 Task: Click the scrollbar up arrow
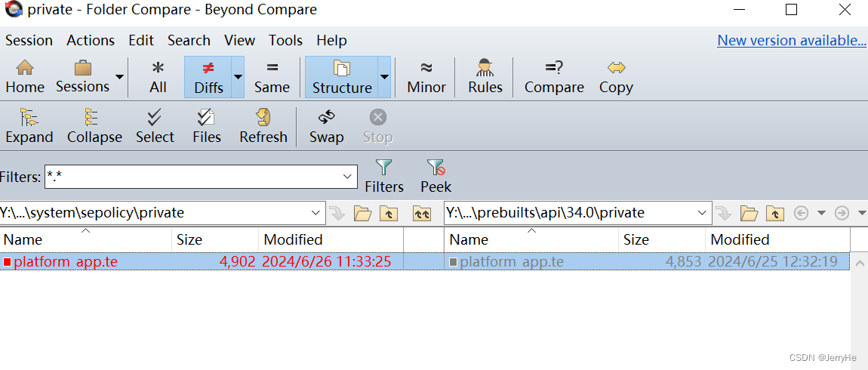[x=859, y=262]
